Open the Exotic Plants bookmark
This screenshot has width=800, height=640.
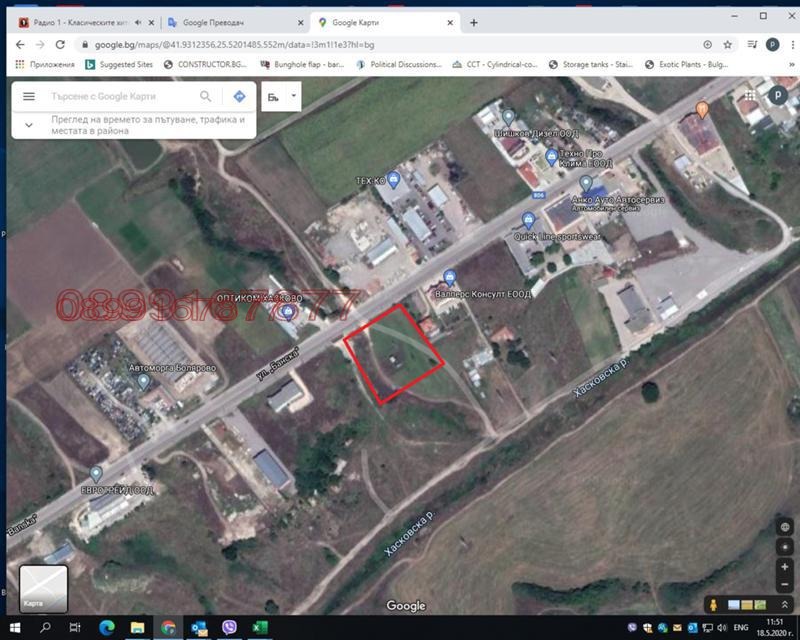point(690,64)
